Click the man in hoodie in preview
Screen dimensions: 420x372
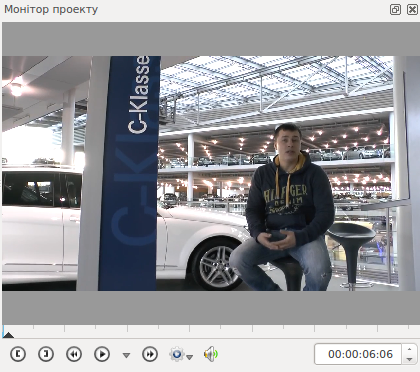(x=283, y=207)
